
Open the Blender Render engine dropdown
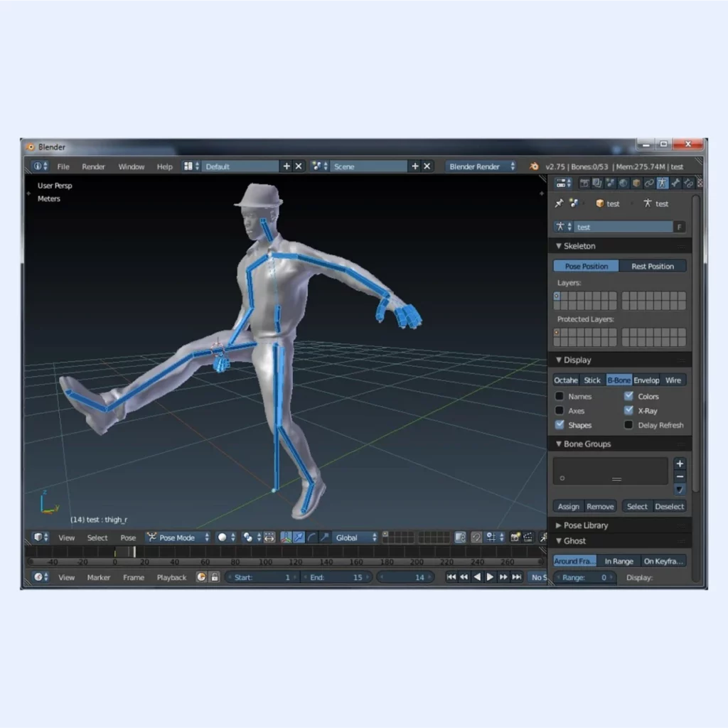(481, 166)
